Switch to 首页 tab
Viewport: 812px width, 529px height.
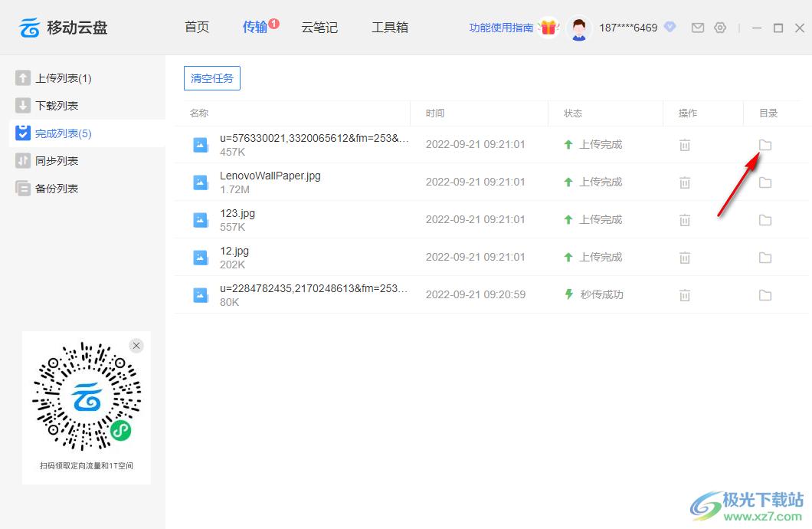click(x=197, y=28)
